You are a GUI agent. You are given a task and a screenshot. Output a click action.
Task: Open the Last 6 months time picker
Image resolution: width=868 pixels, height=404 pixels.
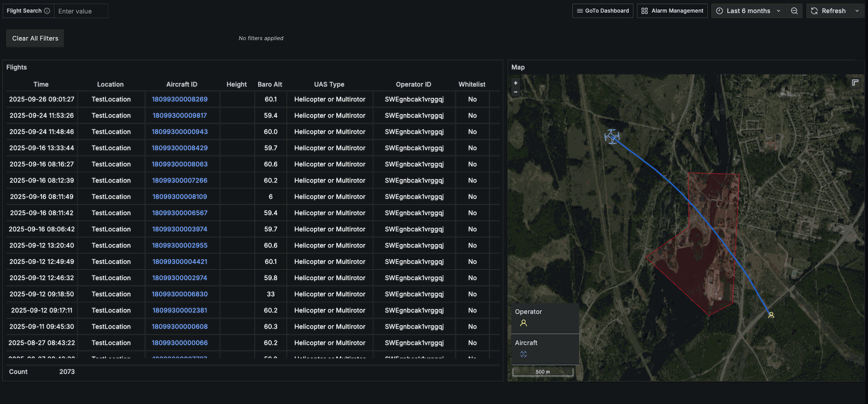point(748,11)
